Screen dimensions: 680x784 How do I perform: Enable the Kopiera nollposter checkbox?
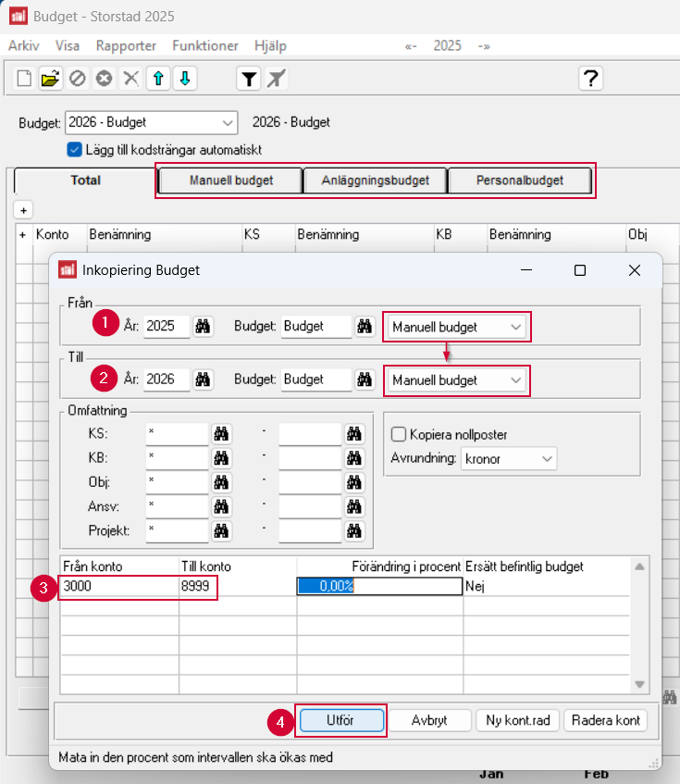tap(400, 434)
